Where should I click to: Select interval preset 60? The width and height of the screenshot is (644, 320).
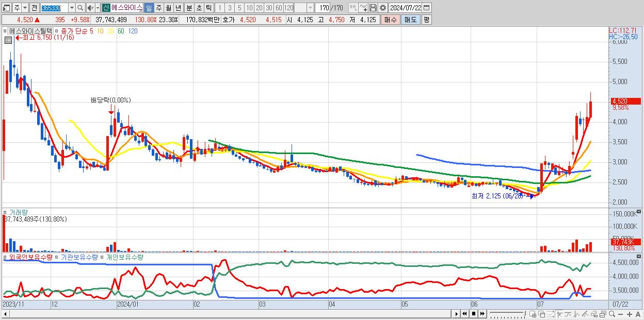(x=279, y=8)
